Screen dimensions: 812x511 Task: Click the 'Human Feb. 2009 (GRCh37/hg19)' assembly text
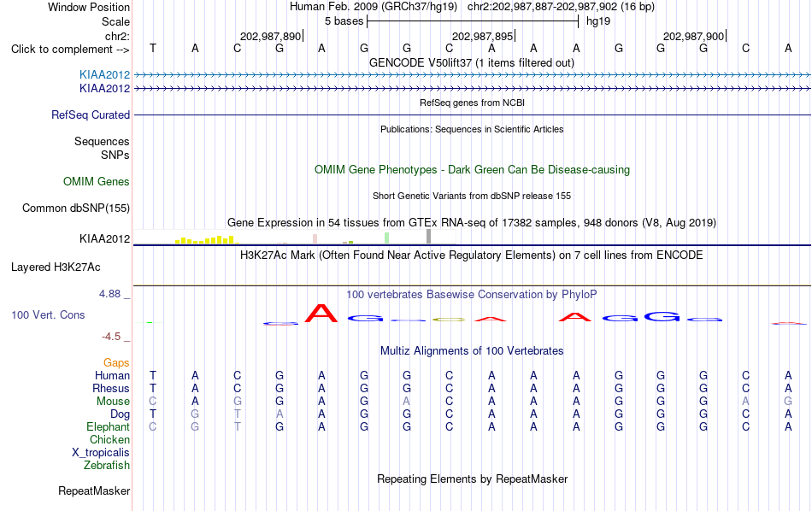(x=374, y=7)
